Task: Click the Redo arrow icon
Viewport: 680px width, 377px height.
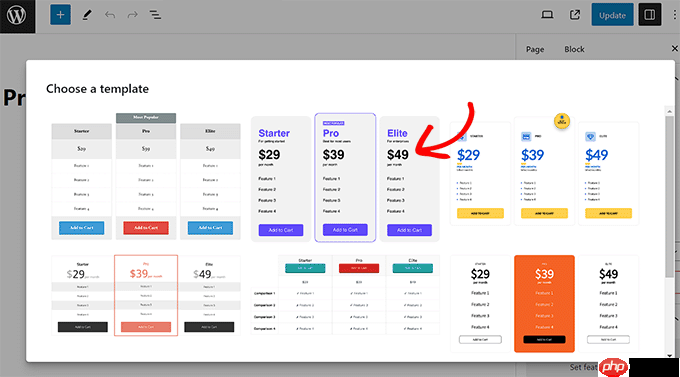Action: (132, 15)
